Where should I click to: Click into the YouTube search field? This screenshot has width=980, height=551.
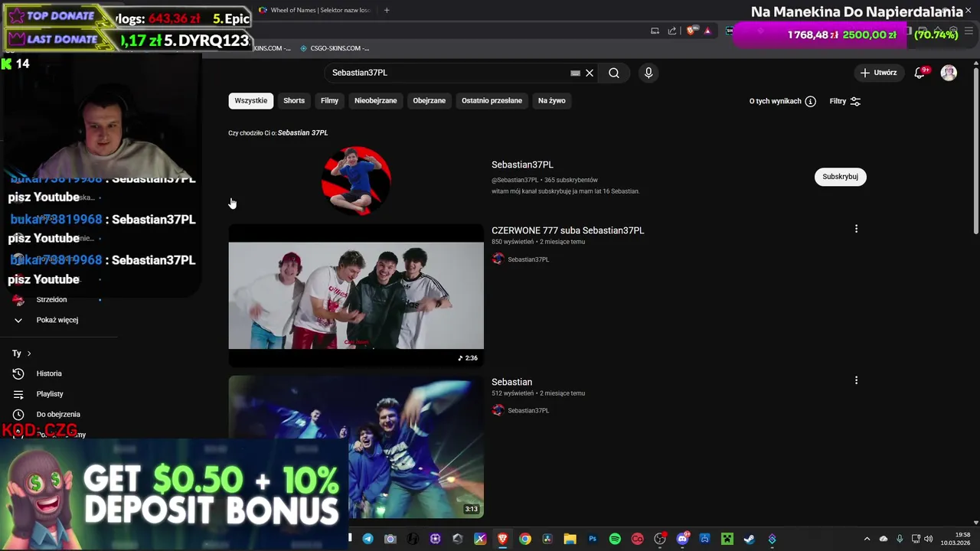click(448, 73)
